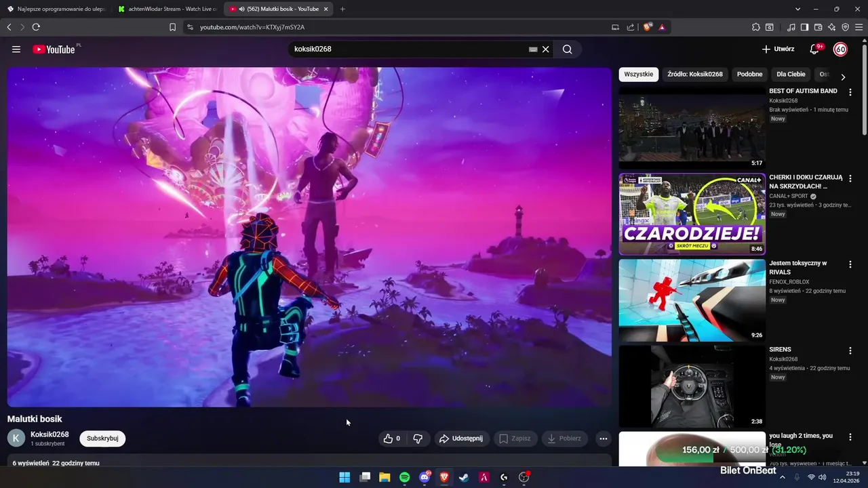Subscribe to Koksik0268 with Subskrybuj
The image size is (868, 488).
(x=102, y=439)
